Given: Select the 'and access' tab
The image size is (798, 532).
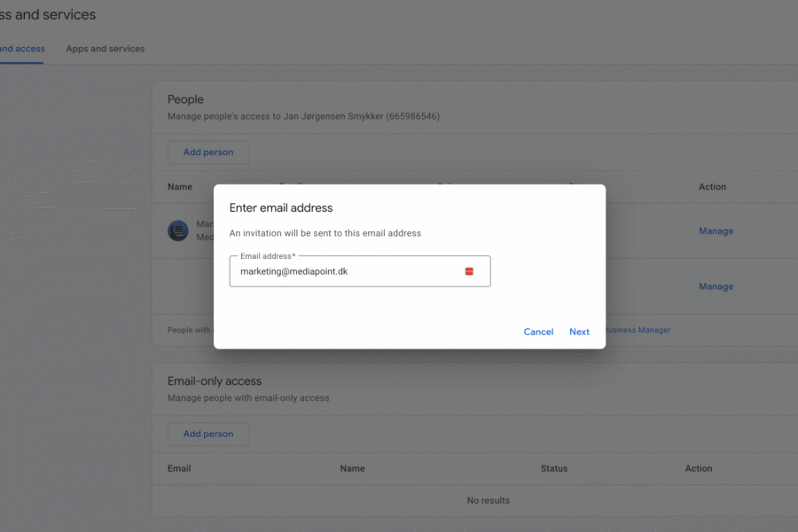Looking at the screenshot, I should [x=22, y=49].
